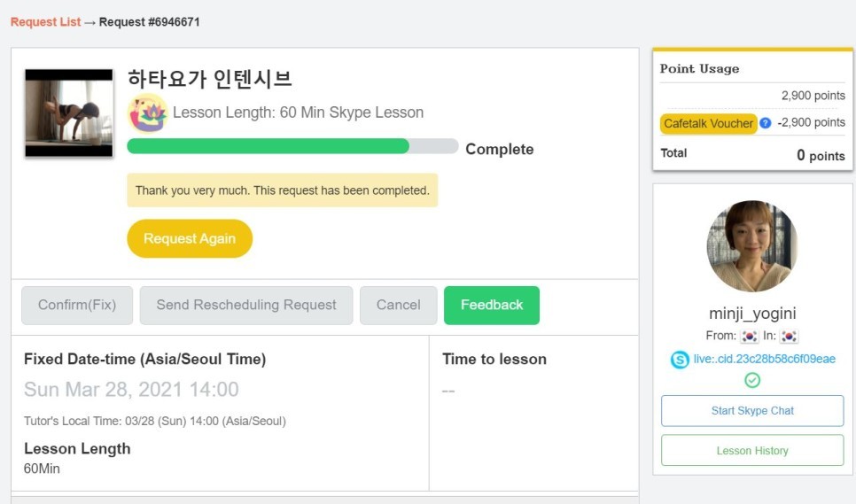Click the tutor name minji_yogini
The width and height of the screenshot is (856, 504).
(x=752, y=314)
